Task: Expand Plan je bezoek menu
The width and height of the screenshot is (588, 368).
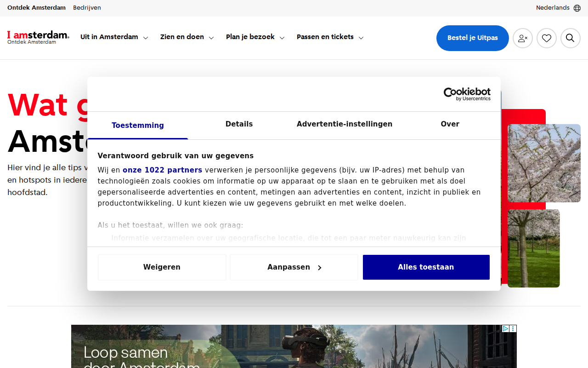Action: [x=255, y=37]
